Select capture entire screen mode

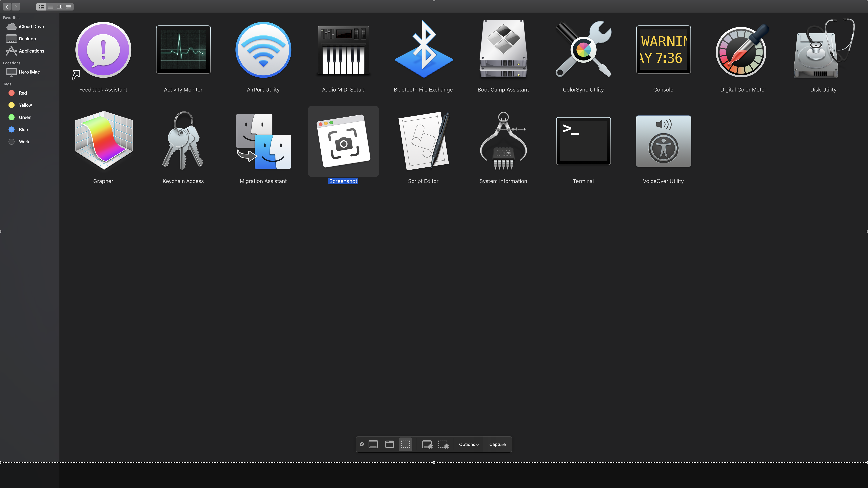[x=373, y=444]
